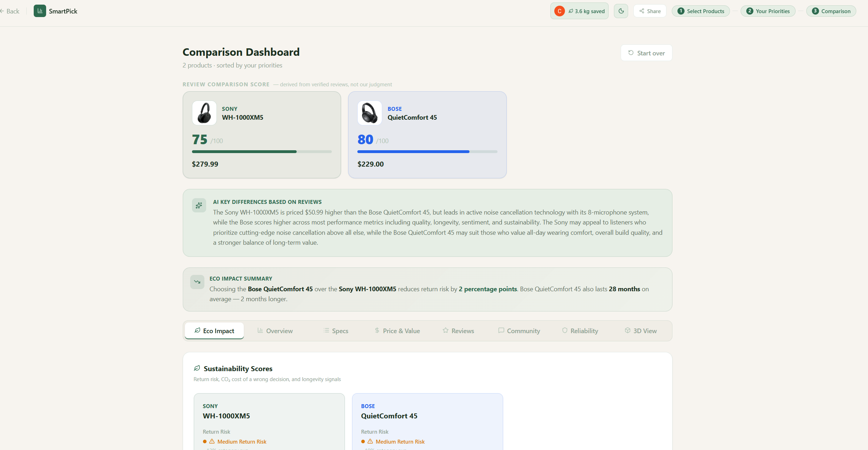Click the SmartPick logo icon
Screen dimensions: 868x450
click(40, 11)
